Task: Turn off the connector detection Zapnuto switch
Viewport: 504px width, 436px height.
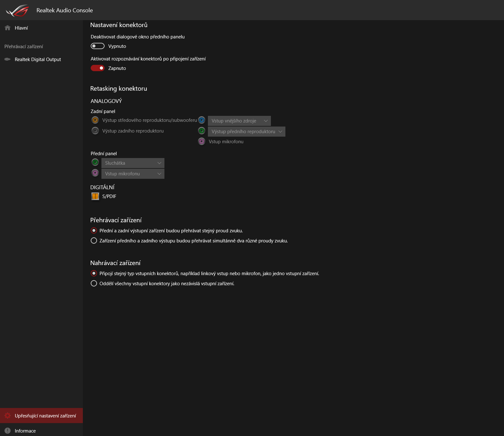Action: click(x=98, y=68)
